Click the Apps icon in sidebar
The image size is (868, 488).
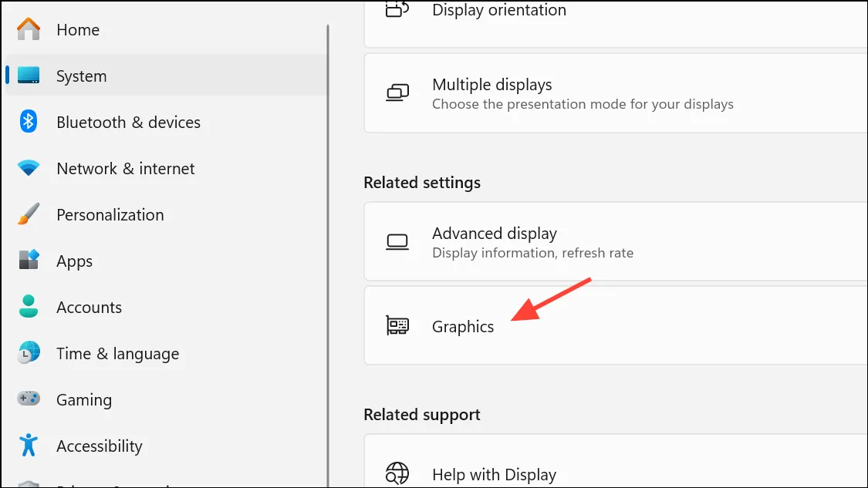tap(29, 260)
